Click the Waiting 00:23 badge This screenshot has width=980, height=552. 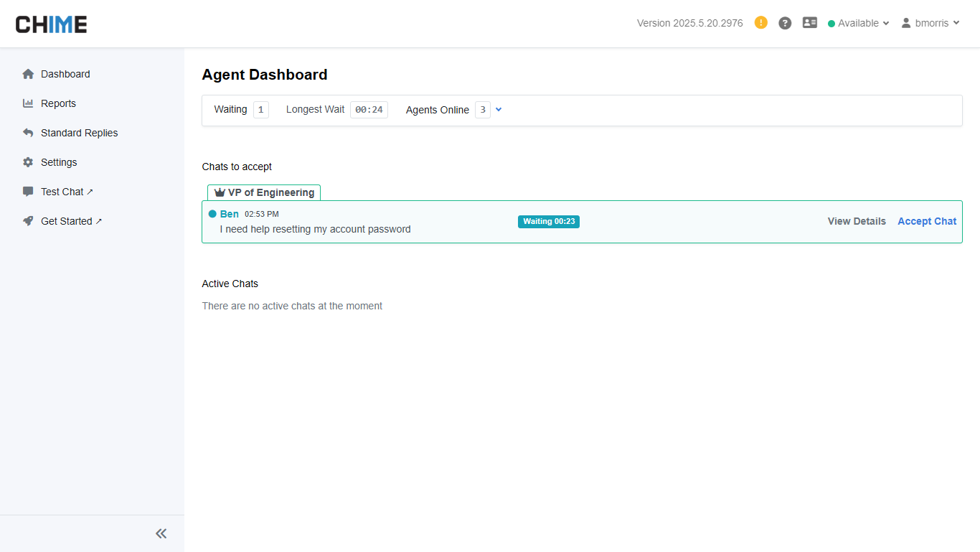point(549,221)
